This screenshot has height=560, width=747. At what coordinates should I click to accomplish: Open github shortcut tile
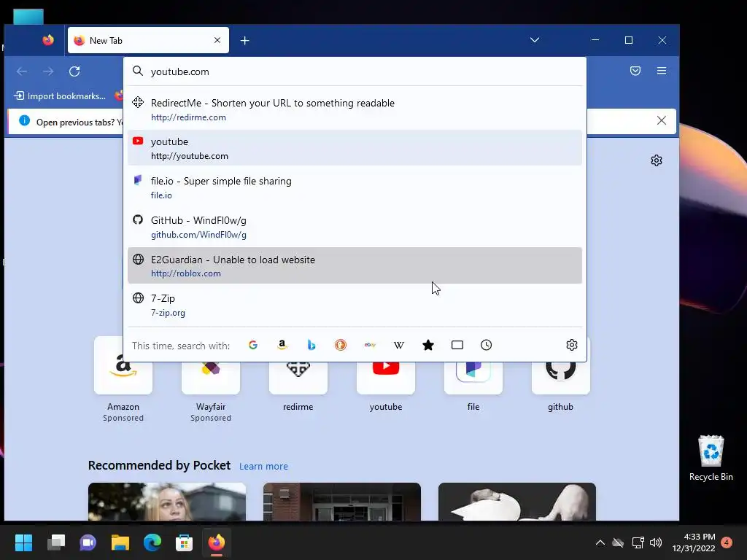click(x=561, y=381)
